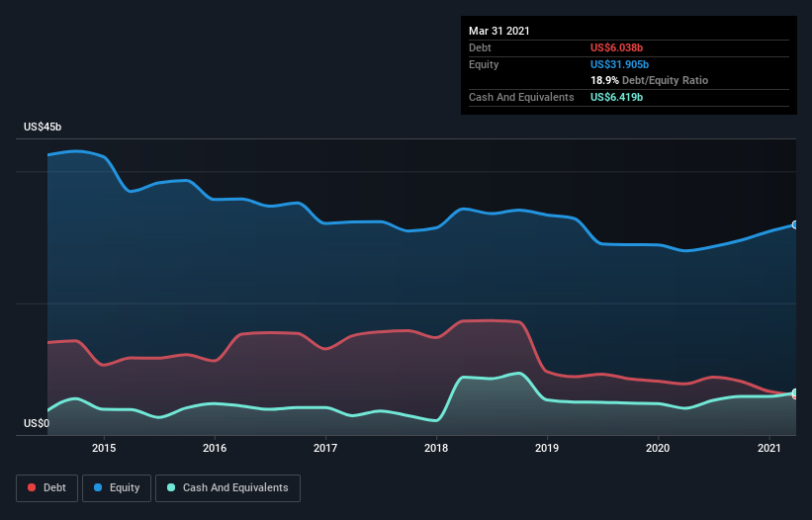
Task: Click the US$6.038b debt value
Action: (616, 47)
